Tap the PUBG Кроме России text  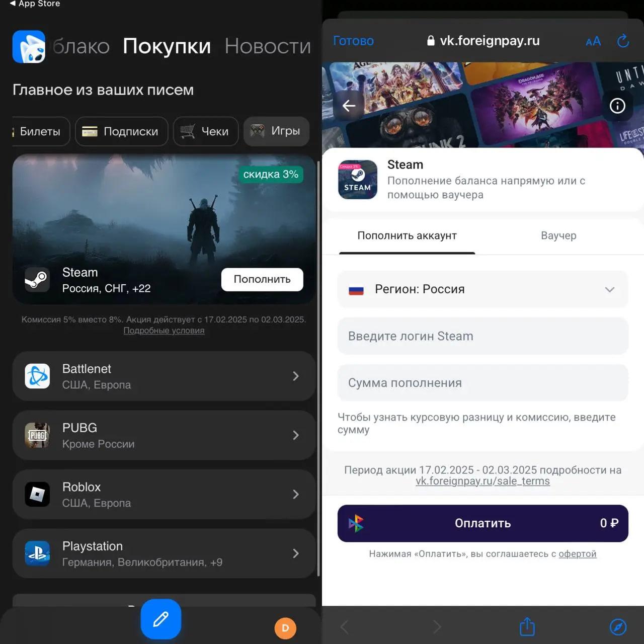[99, 444]
